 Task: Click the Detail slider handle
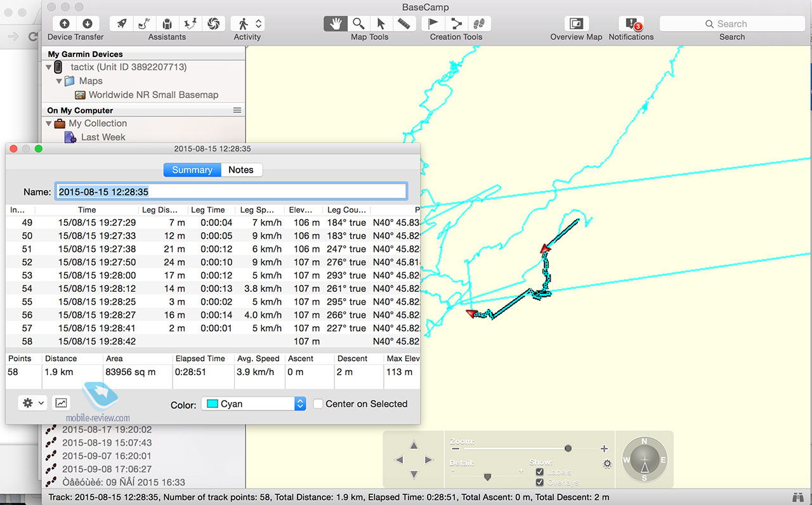coord(487,476)
